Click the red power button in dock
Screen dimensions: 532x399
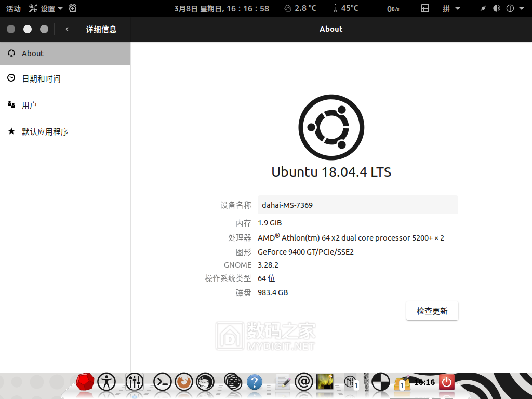(x=446, y=382)
